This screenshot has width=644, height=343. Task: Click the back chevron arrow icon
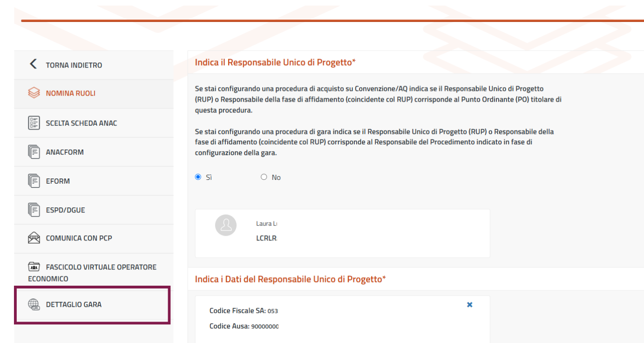coord(33,64)
